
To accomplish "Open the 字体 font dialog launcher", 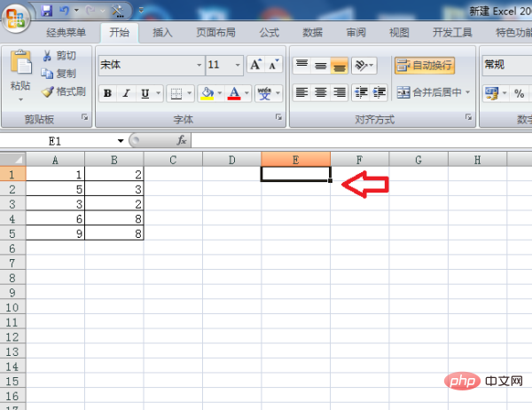I will pyautogui.click(x=278, y=117).
